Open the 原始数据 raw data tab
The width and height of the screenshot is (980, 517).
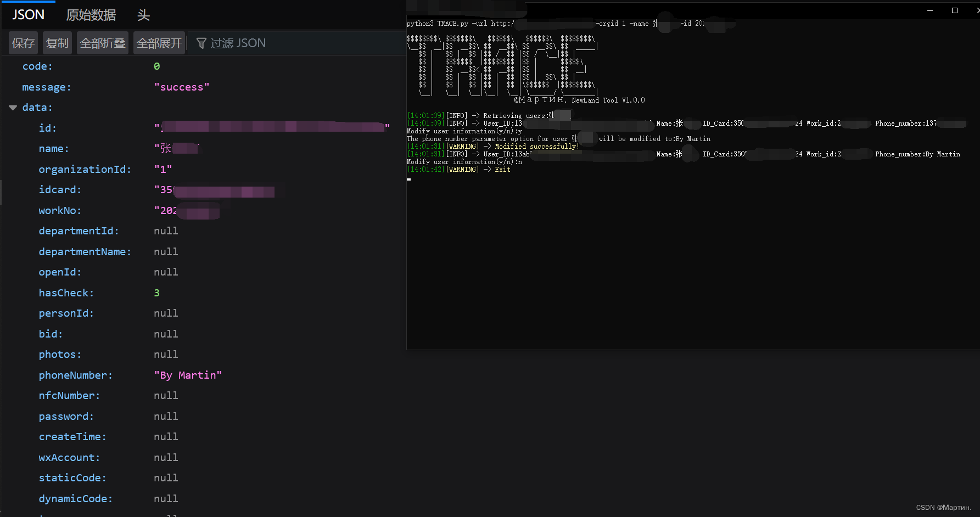(x=91, y=15)
